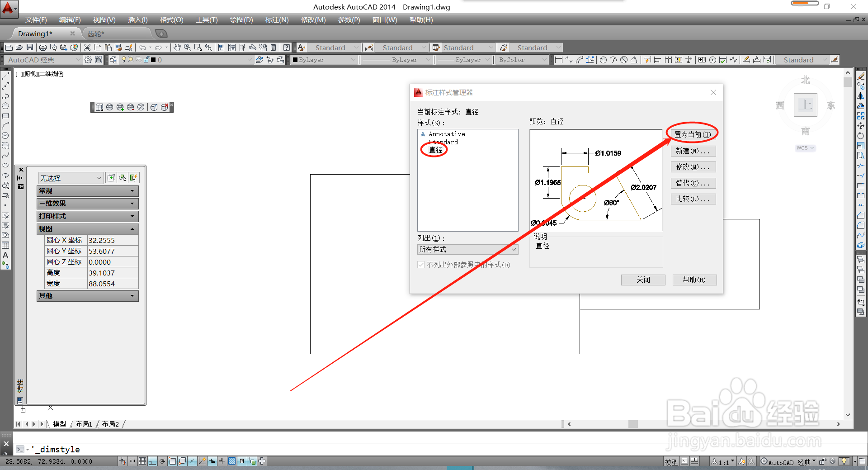The height and width of the screenshot is (470, 868).
Task: Click the workspace settings gear icon
Action: click(x=88, y=60)
